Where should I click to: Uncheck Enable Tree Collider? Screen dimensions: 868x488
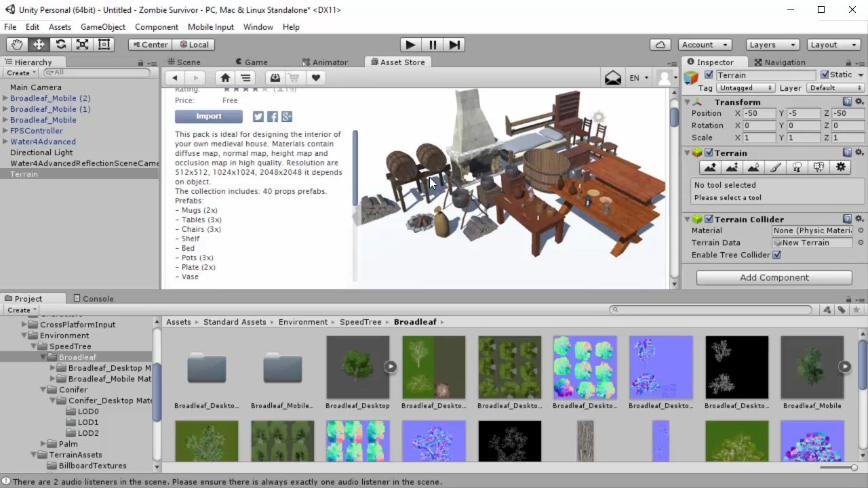[776, 255]
